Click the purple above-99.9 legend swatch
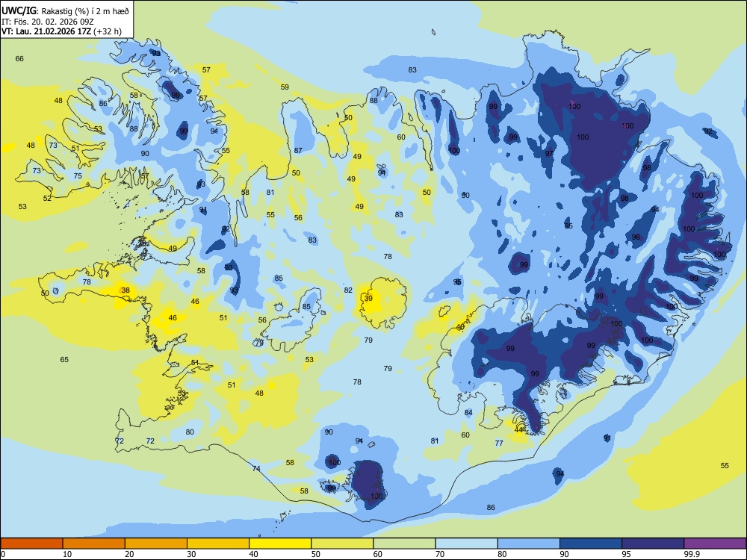This screenshot has height=560, width=747. pos(715,544)
